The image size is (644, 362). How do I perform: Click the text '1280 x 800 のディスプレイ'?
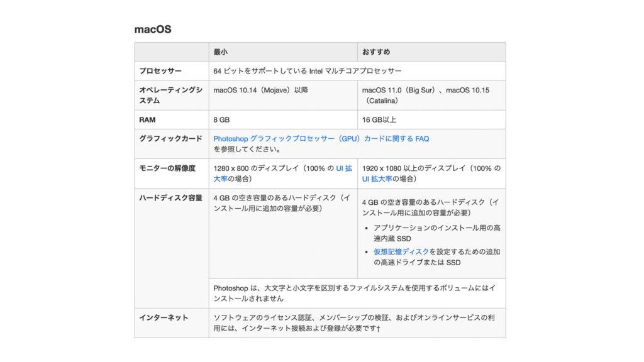pos(257,168)
